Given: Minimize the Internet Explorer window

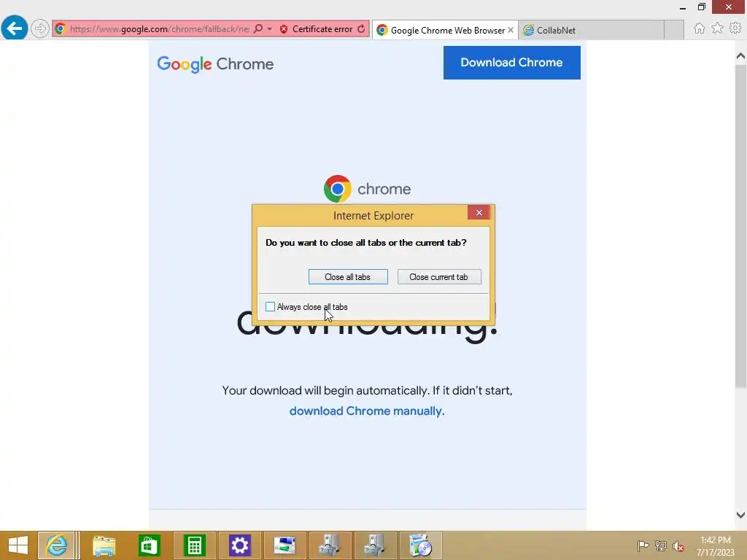Looking at the screenshot, I should coord(683,7).
